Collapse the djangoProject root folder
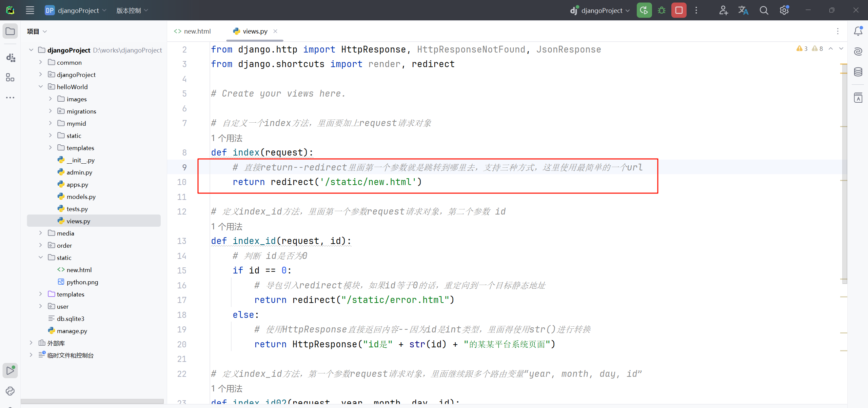This screenshot has height=408, width=868. (31, 50)
